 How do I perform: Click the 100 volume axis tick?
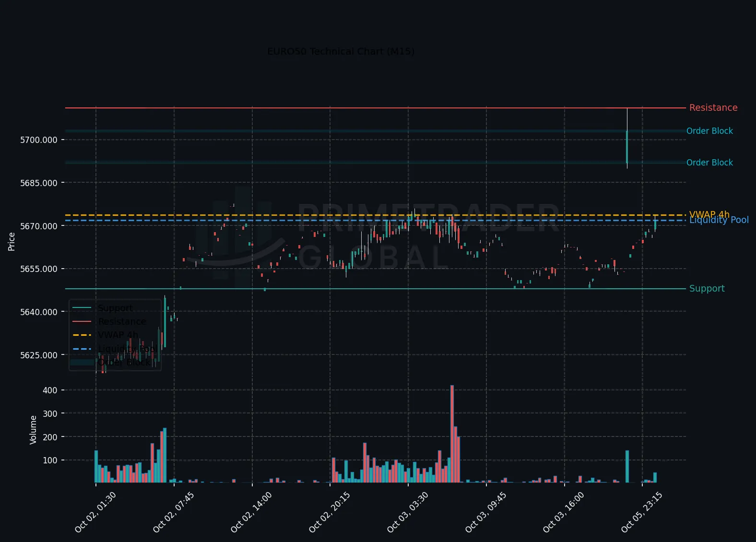[50, 460]
